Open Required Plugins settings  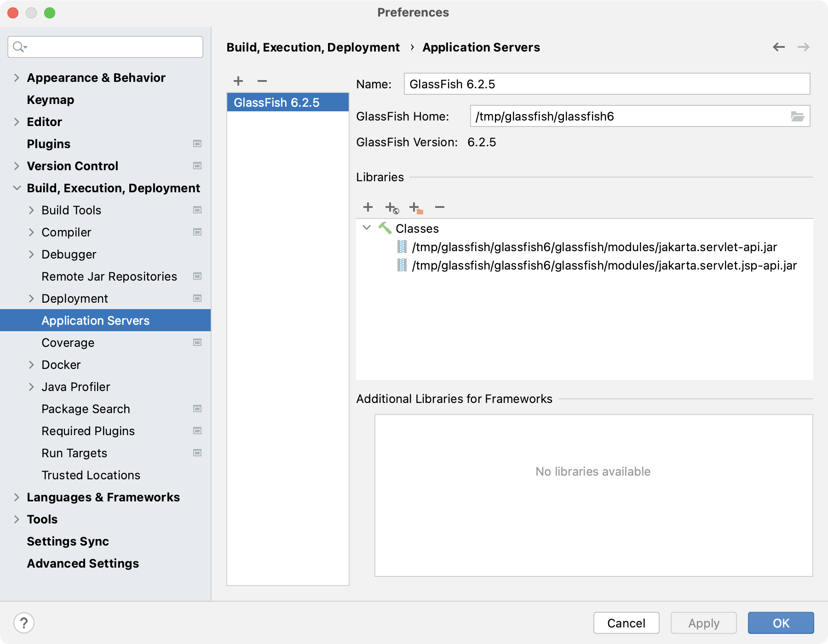(x=88, y=431)
